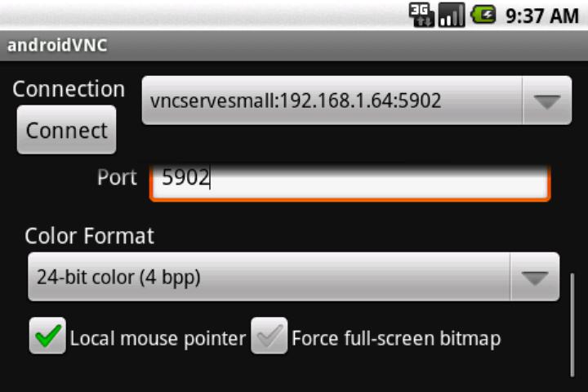Click the Force full-screen bitmap label text
The image size is (588, 392).
(396, 338)
